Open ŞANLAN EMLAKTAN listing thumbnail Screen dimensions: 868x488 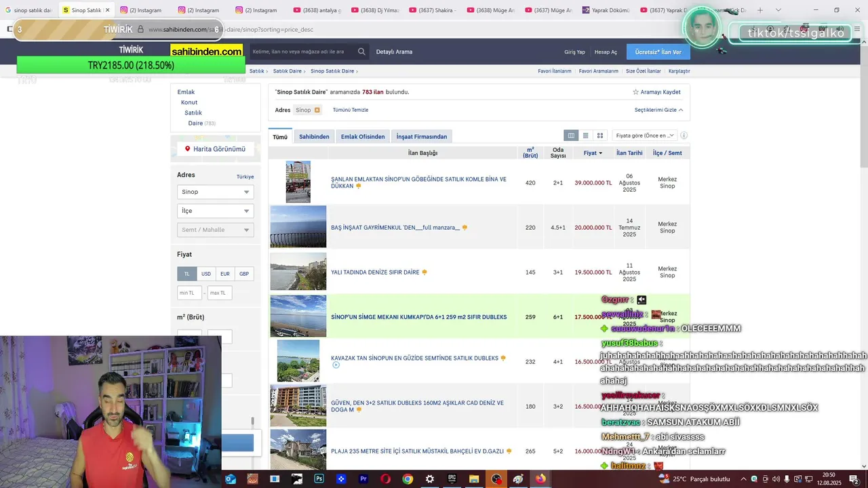pos(298,182)
